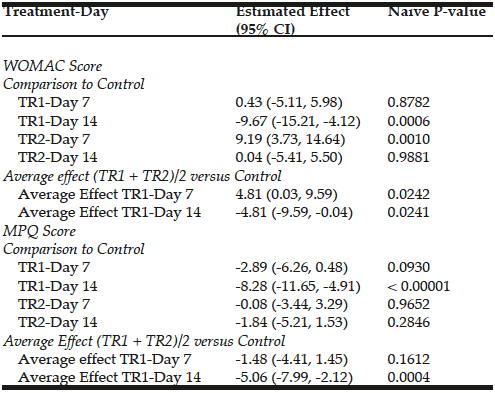
Task: Click the P-value 0.0006 cell
Action: pos(408,121)
